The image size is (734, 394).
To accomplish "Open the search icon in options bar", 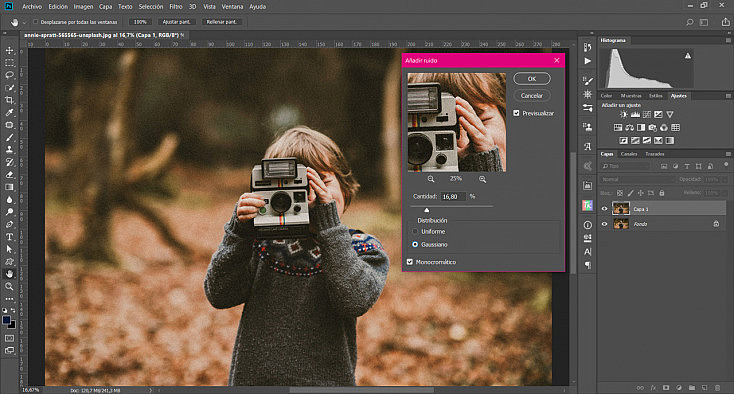I will tap(690, 22).
